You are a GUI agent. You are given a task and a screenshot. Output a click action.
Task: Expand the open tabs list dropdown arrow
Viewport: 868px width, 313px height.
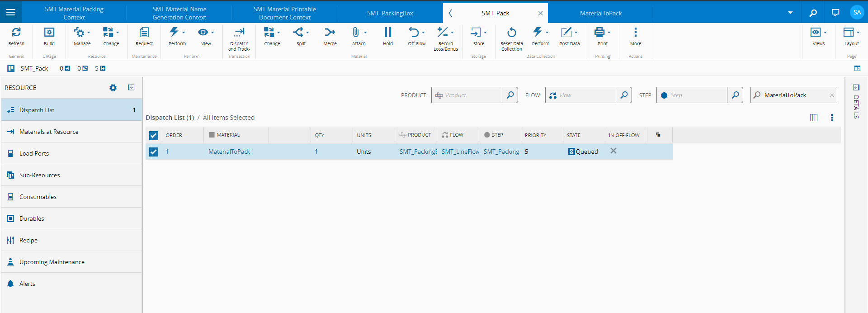(x=790, y=13)
